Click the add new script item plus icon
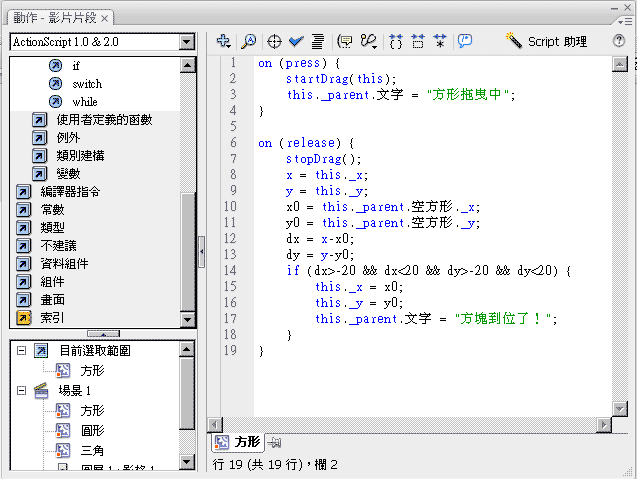This screenshot has width=637, height=479. click(x=223, y=41)
